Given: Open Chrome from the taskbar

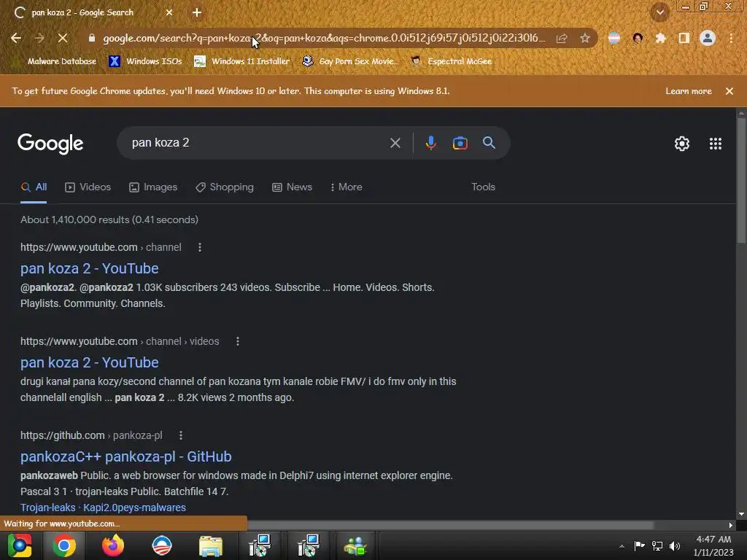Looking at the screenshot, I should [64, 545].
